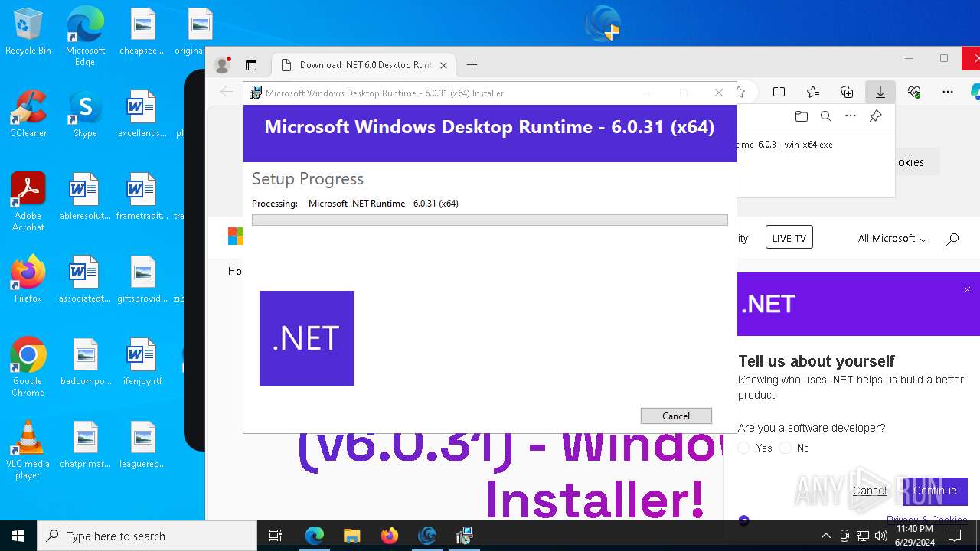This screenshot has width=980, height=551.
Task: Open a new Edge tab
Action: click(472, 65)
